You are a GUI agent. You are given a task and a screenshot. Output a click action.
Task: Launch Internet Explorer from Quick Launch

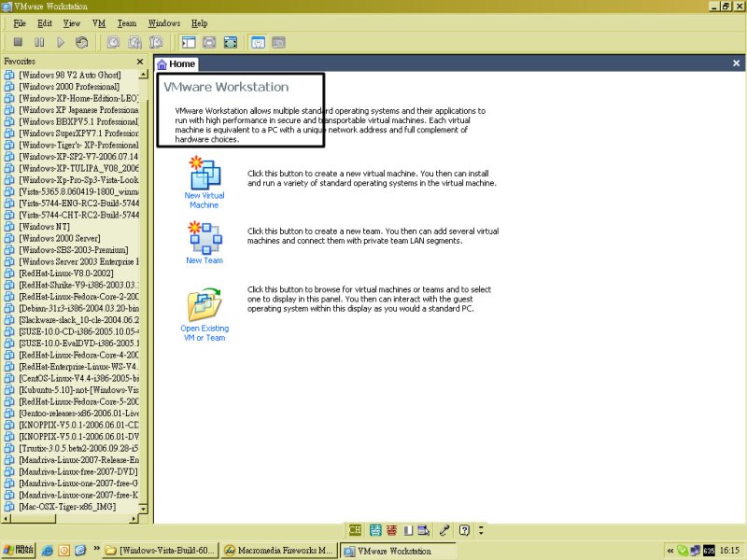(48, 551)
